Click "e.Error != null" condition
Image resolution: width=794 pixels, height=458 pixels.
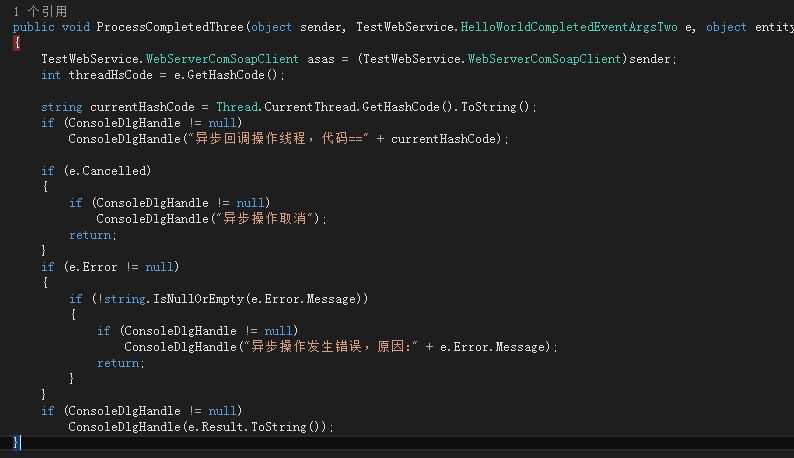pyautogui.click(x=122, y=267)
